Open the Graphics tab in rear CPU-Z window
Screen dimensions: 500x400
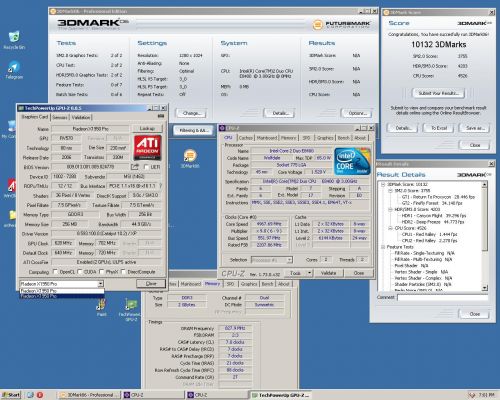point(249,284)
